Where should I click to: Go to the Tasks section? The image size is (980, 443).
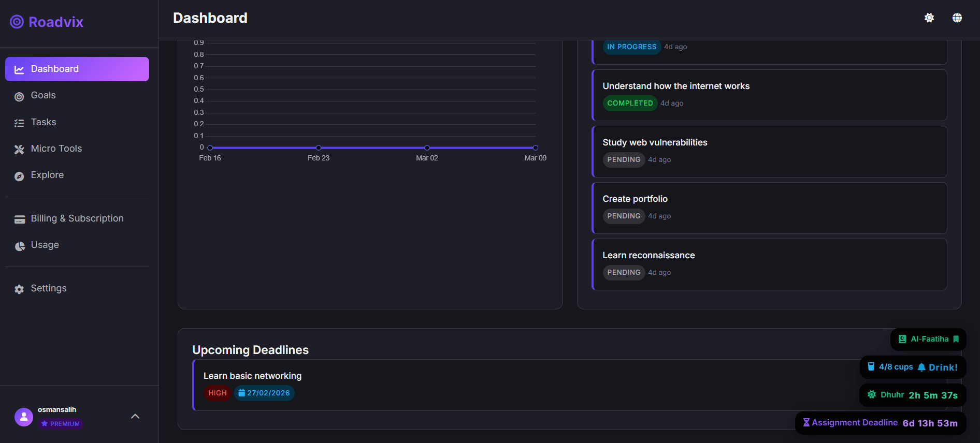coord(77,122)
